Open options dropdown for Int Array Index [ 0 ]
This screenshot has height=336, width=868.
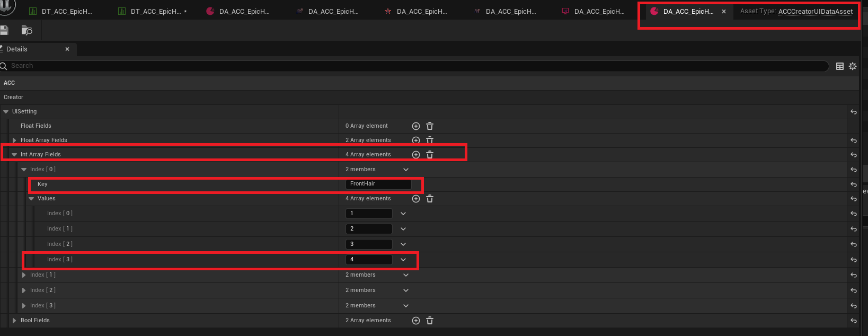click(406, 170)
